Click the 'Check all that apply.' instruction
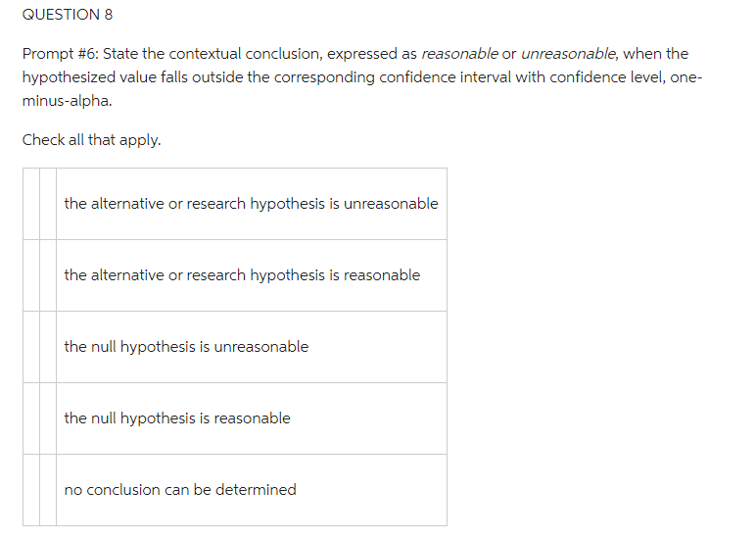Image resolution: width=756 pixels, height=540 pixels. point(92,140)
